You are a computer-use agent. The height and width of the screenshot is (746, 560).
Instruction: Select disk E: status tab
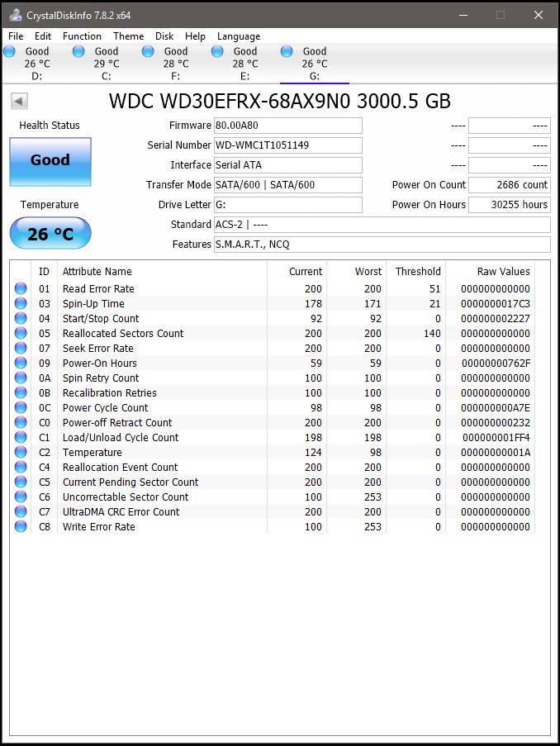point(245,64)
